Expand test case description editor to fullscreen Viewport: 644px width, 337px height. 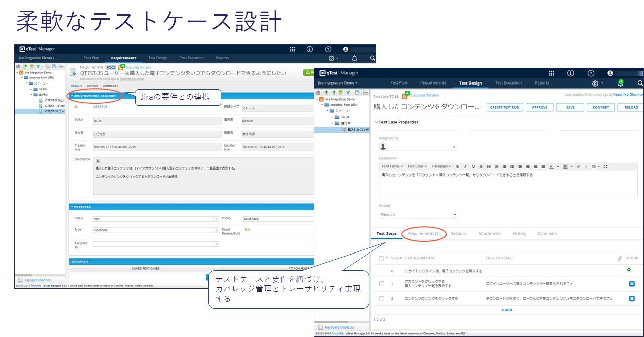[x=605, y=166]
